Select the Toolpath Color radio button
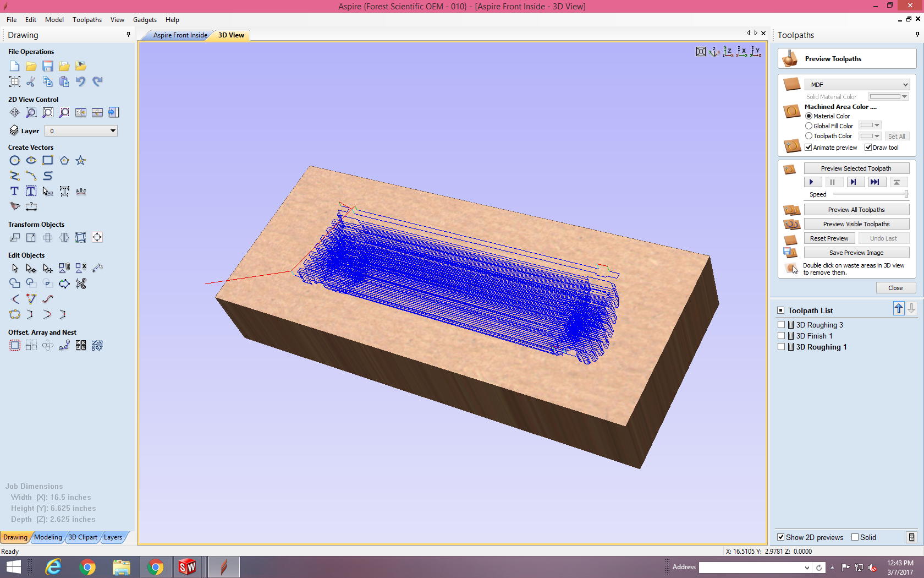The width and height of the screenshot is (924, 578). pyautogui.click(x=809, y=136)
